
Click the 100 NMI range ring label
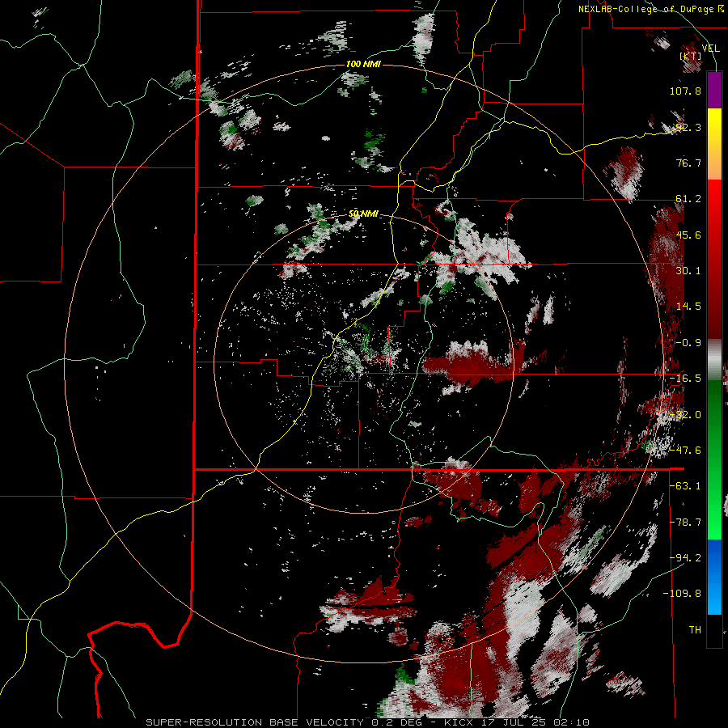coord(363,64)
